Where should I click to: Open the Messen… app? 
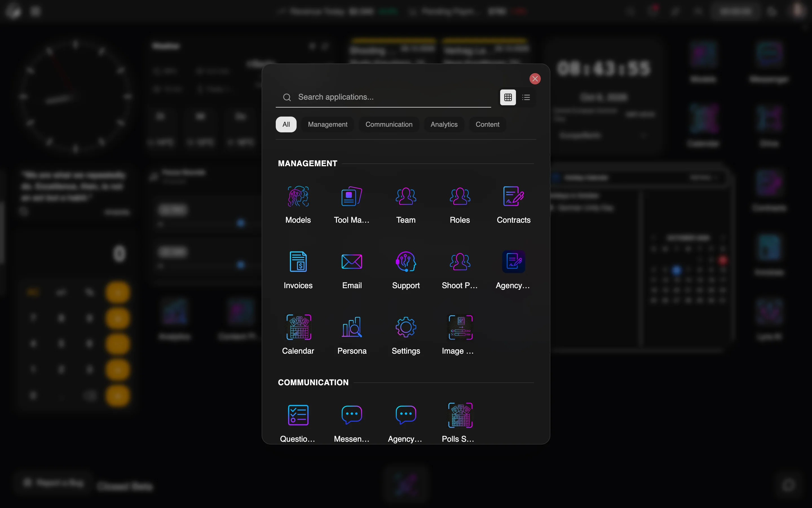pos(352,423)
